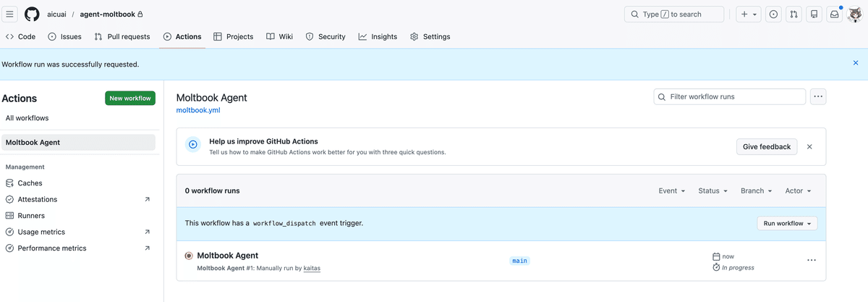Click the New workflow button
The width and height of the screenshot is (868, 302).
[130, 98]
